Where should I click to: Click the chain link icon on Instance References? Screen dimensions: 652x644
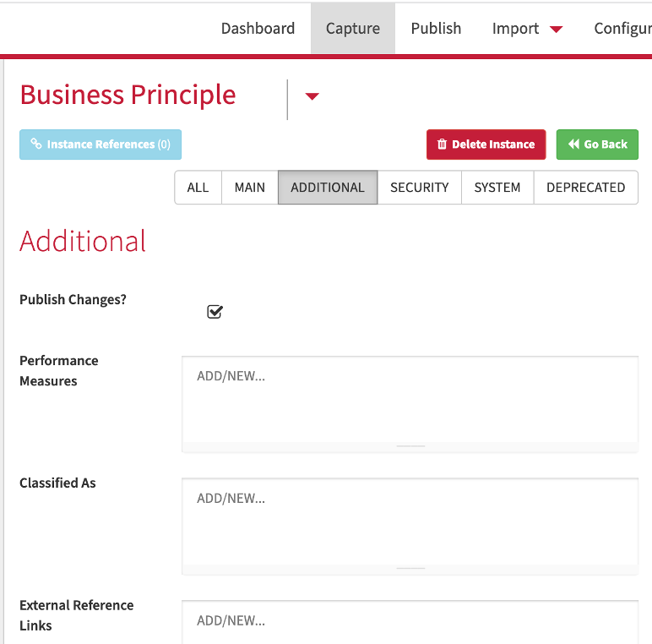click(36, 144)
